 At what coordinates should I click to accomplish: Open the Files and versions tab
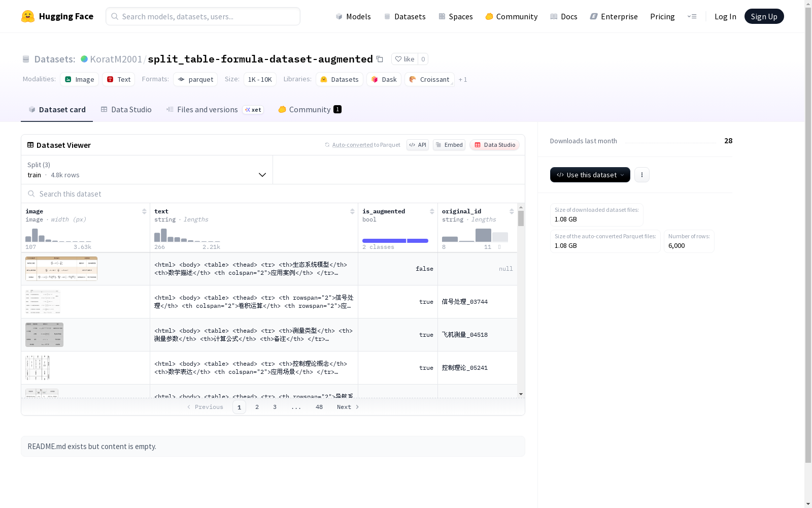tap(215, 109)
